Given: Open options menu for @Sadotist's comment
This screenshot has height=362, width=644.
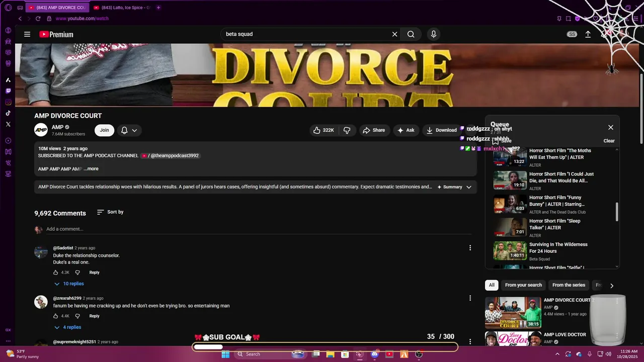Looking at the screenshot, I should pos(470,248).
